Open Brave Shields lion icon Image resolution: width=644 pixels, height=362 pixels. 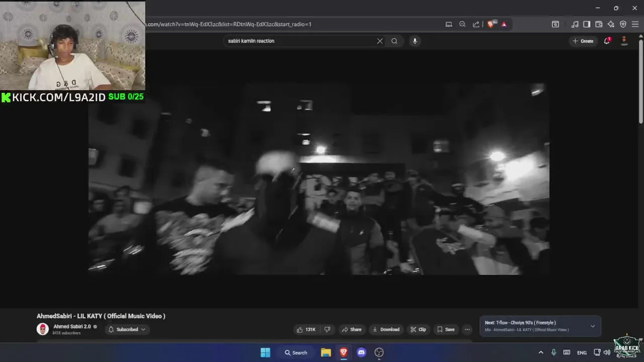[491, 24]
